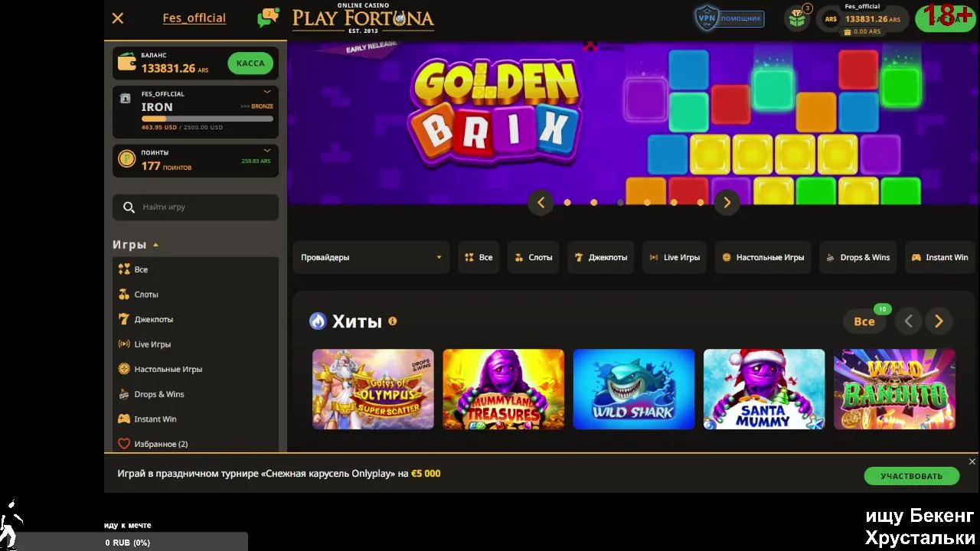Click the Хиты info icon
Screen dimensions: 980x551
tap(393, 321)
